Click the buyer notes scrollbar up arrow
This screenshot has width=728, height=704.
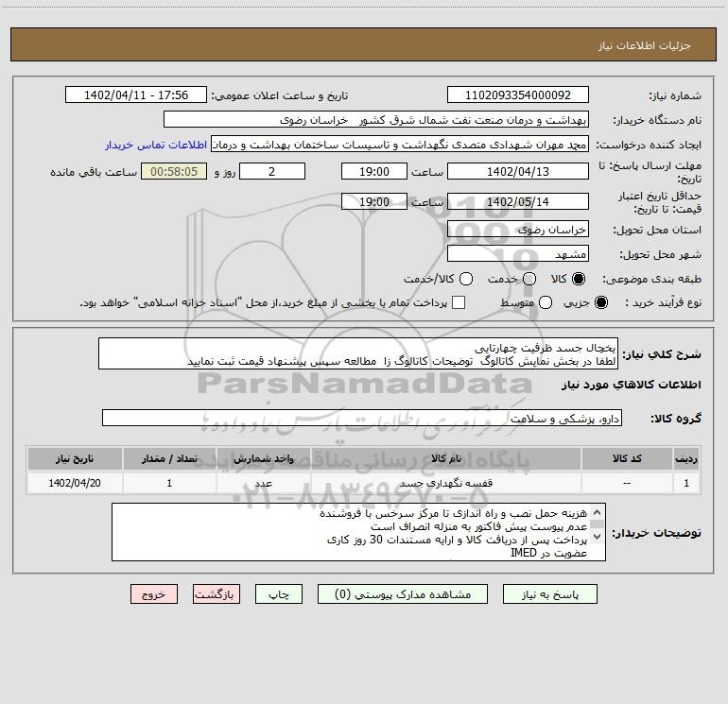(598, 512)
